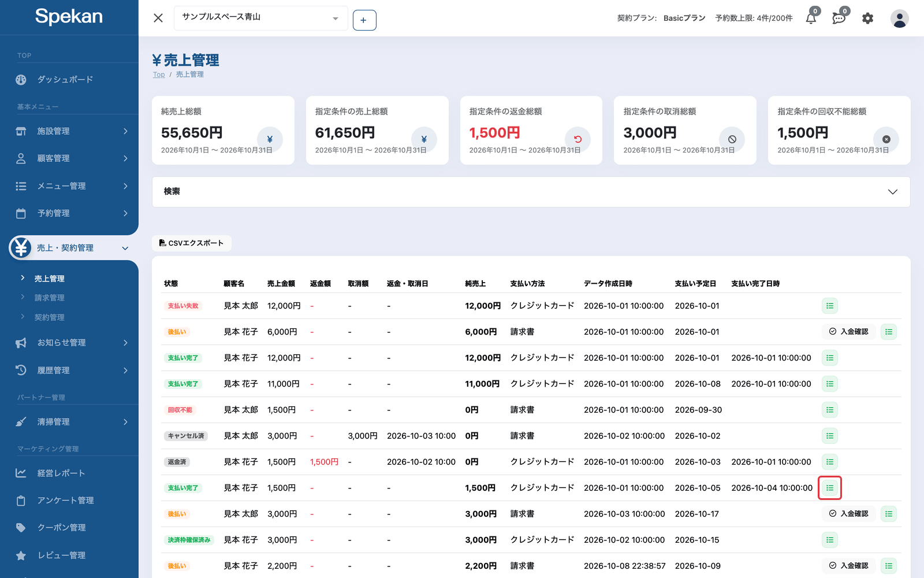The image size is (924, 578).
Task: Expand 清掃管理 sidebar menu
Action: click(x=69, y=422)
